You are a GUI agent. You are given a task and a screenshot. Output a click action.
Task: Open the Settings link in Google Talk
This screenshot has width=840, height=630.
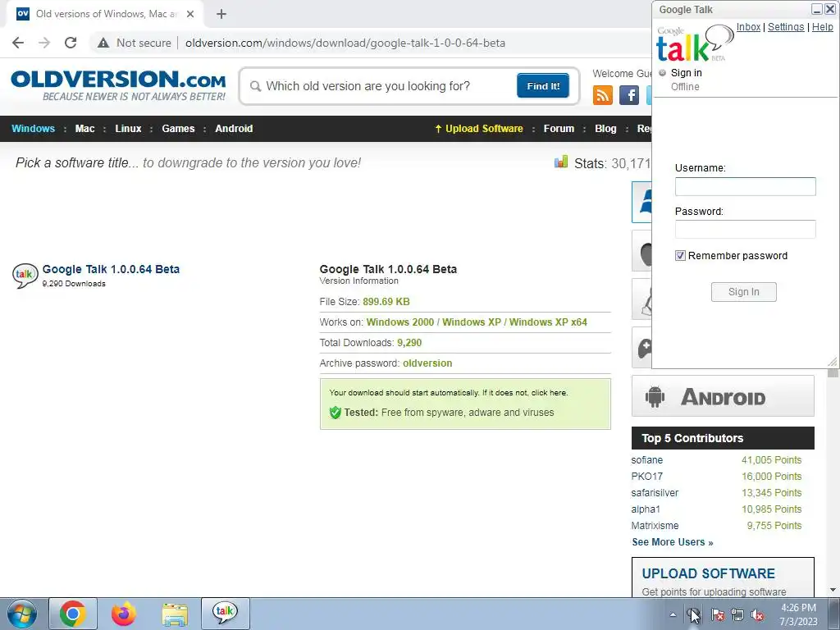tap(786, 27)
